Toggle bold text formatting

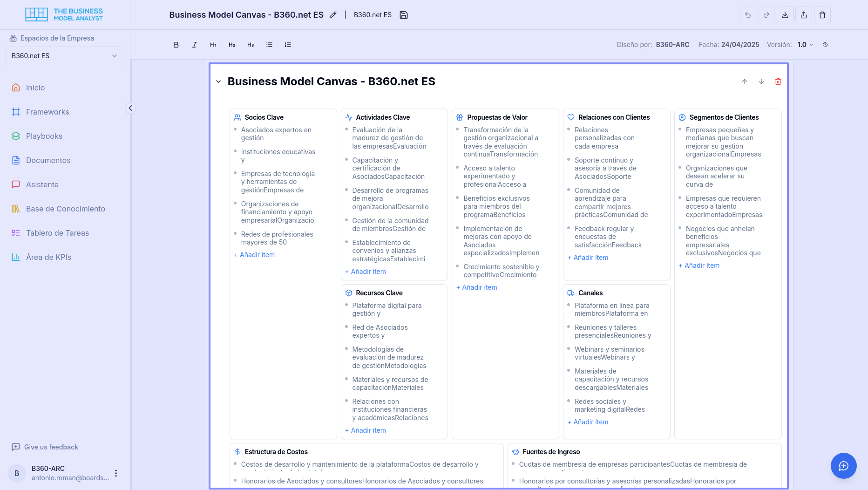tap(176, 45)
